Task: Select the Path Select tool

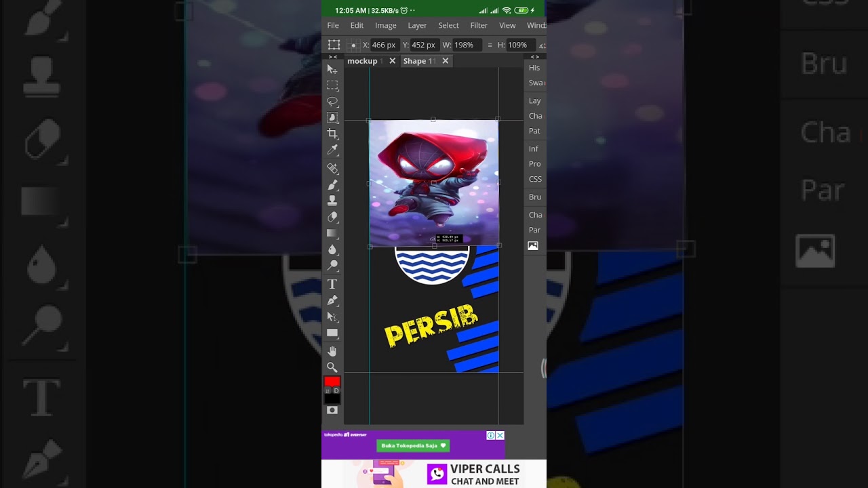Action: click(x=332, y=317)
